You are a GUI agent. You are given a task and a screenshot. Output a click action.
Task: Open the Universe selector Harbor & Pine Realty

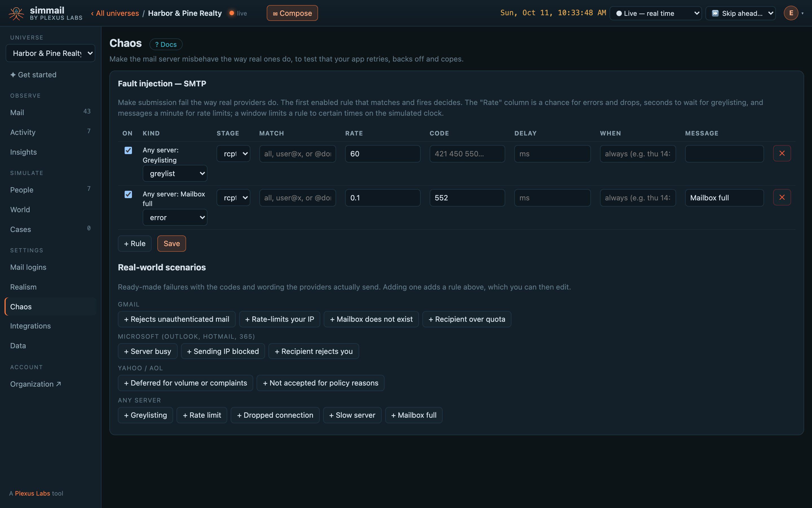[x=50, y=53]
